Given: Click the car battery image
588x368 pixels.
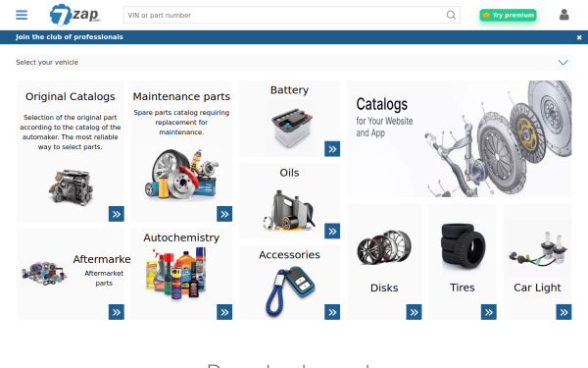Looking at the screenshot, I should (292, 128).
